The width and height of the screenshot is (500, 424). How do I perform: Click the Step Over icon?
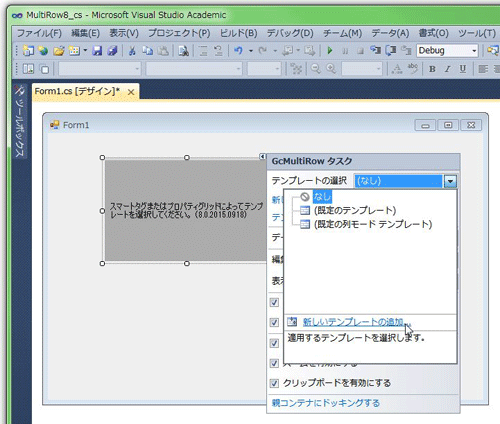click(391, 51)
